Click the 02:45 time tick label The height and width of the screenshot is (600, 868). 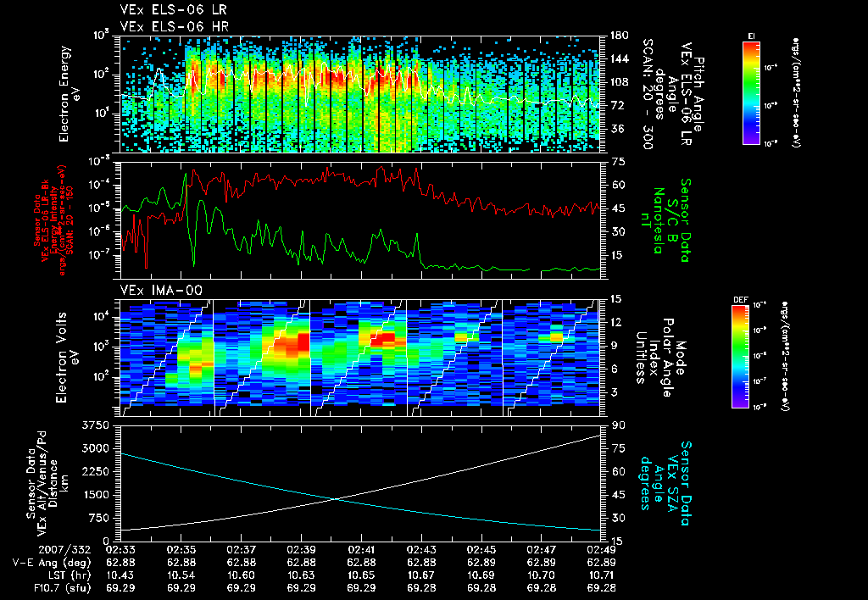tap(481, 551)
